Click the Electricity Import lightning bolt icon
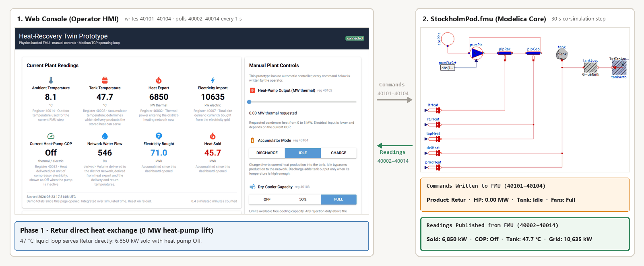Screen dimensions: 644x266 (213, 80)
